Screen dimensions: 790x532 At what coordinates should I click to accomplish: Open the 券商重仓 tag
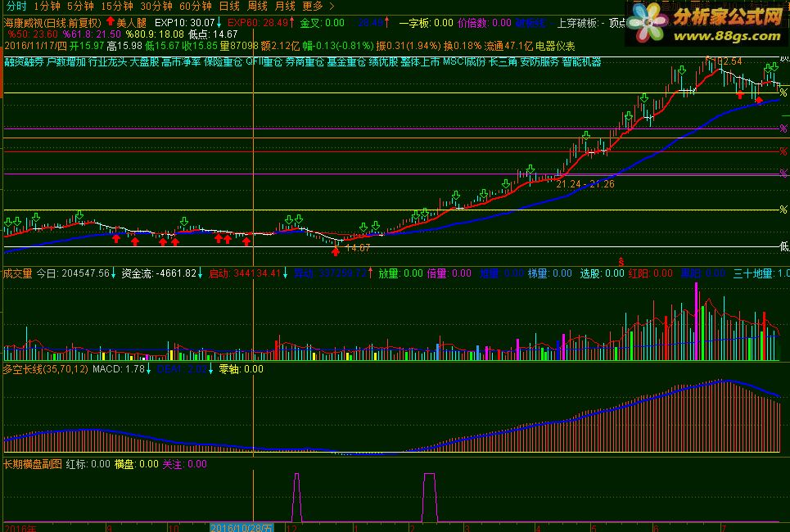tap(305, 61)
